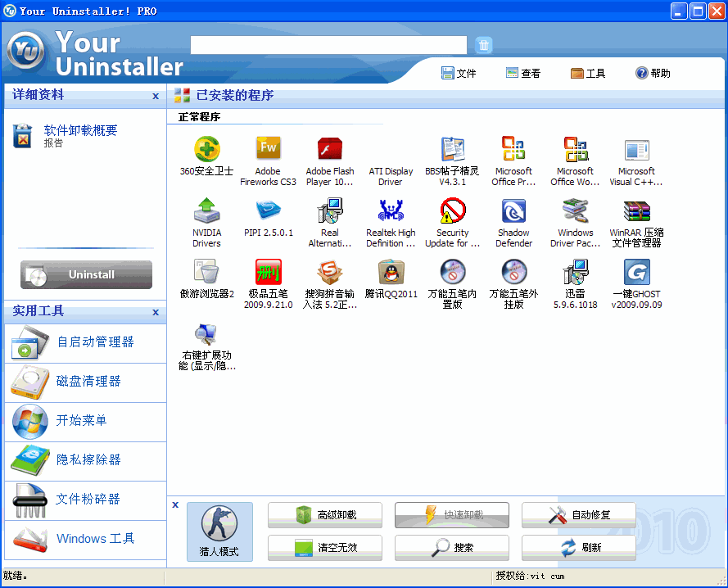The image size is (728, 588).
Task: Click the 正常程序 group label
Action: pos(199,117)
